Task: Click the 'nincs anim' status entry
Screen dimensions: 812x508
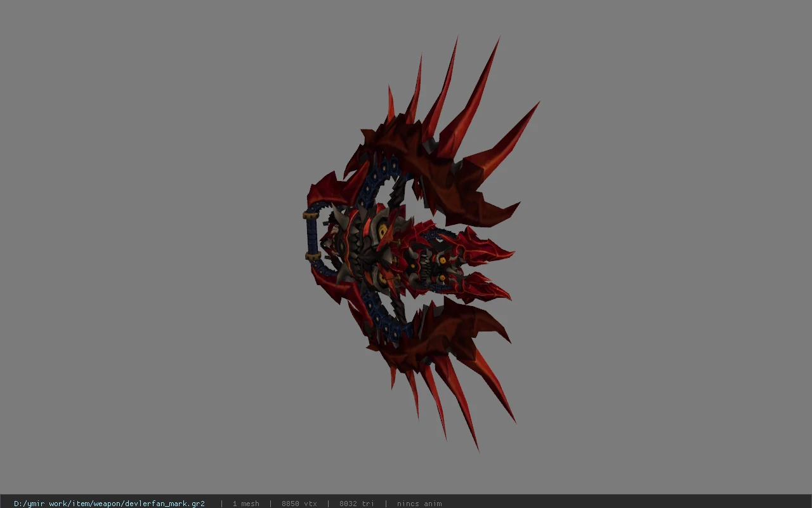Action: [x=419, y=504]
